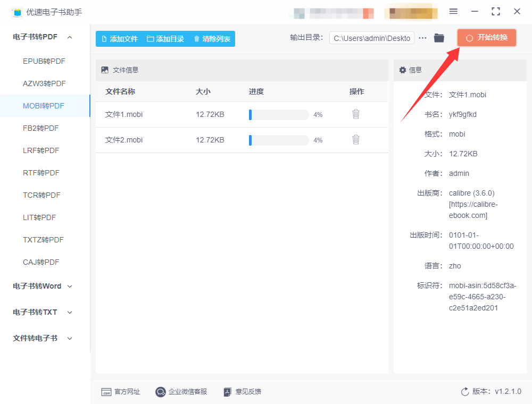Start conversion with 开始转换 button
The height and width of the screenshot is (404, 532).
[x=487, y=38]
